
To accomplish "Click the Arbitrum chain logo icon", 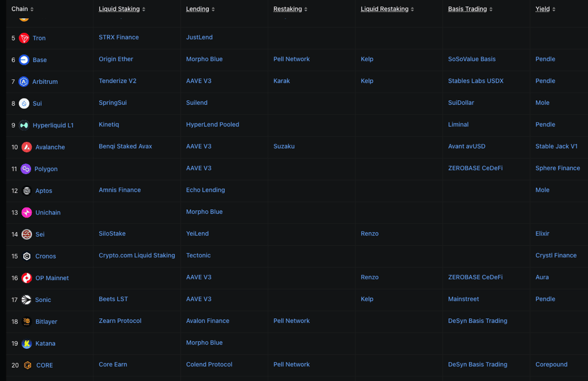I will [x=24, y=81].
